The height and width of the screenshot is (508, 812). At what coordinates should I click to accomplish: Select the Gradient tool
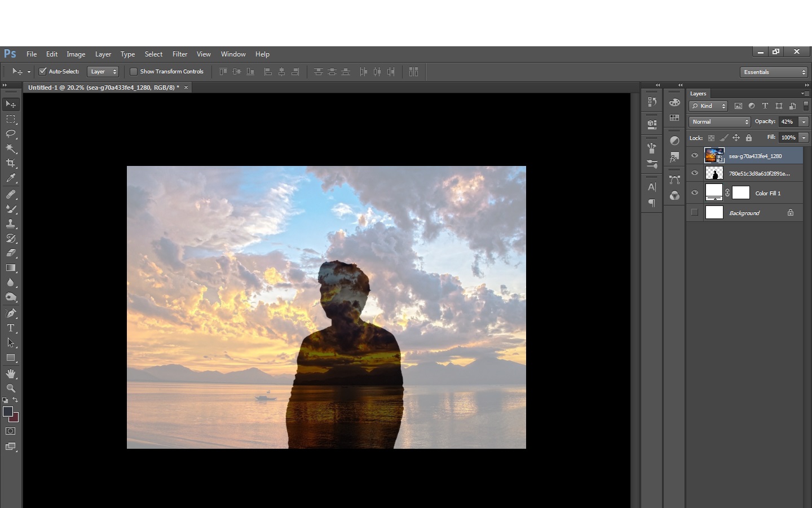[x=11, y=268]
